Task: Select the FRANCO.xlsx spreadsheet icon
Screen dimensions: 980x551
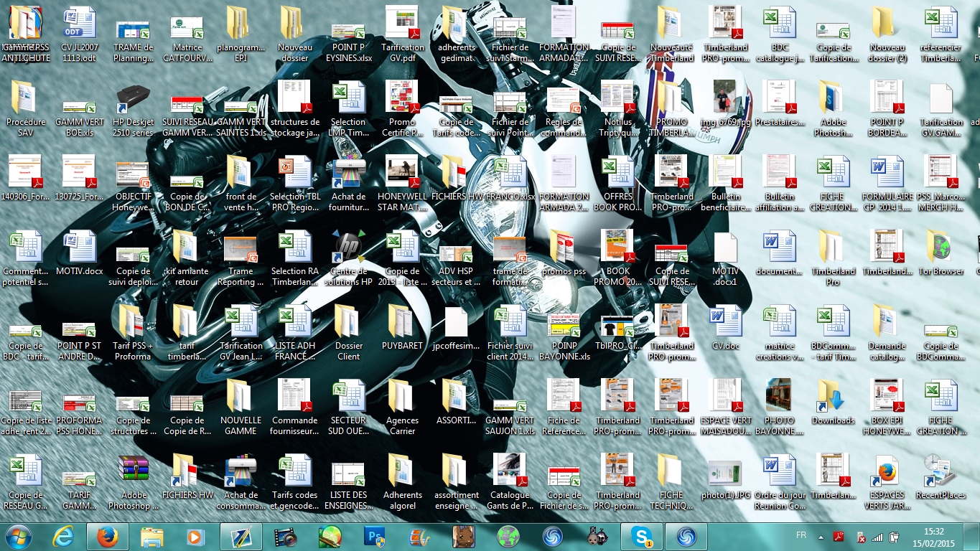Action: tap(510, 172)
